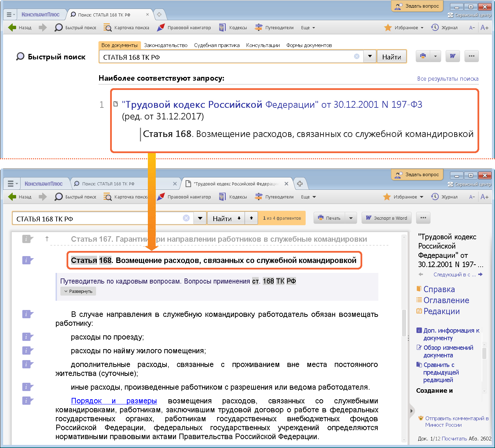The image size is (495, 448).
Task: Increase font size with A+ in top window
Action: click(x=484, y=28)
